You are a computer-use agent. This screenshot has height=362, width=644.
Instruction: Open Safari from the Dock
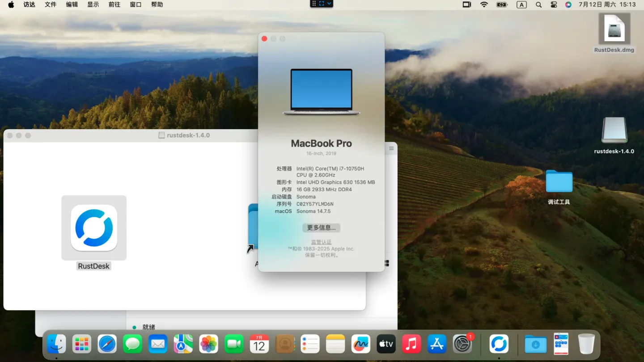click(x=107, y=344)
